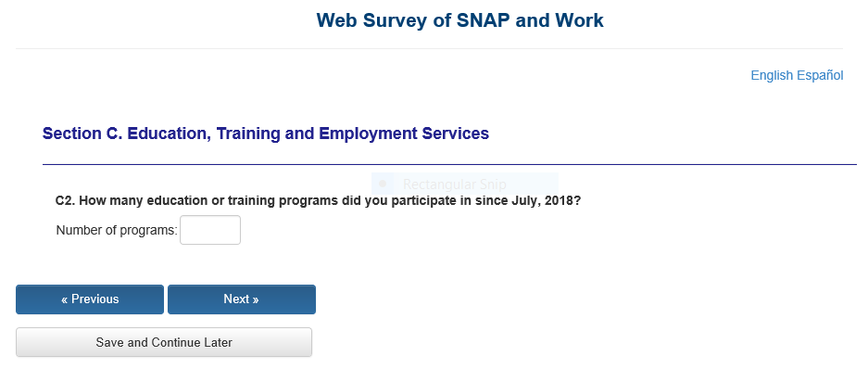Image resolution: width=868 pixels, height=369 pixels.
Task: Click the right chevrons on the Next button
Action: [255, 299]
